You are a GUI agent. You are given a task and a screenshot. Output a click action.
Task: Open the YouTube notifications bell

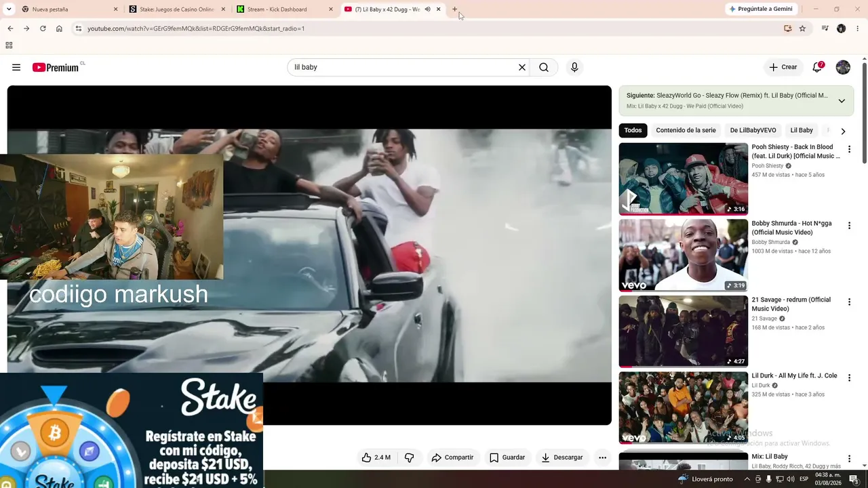click(x=817, y=67)
